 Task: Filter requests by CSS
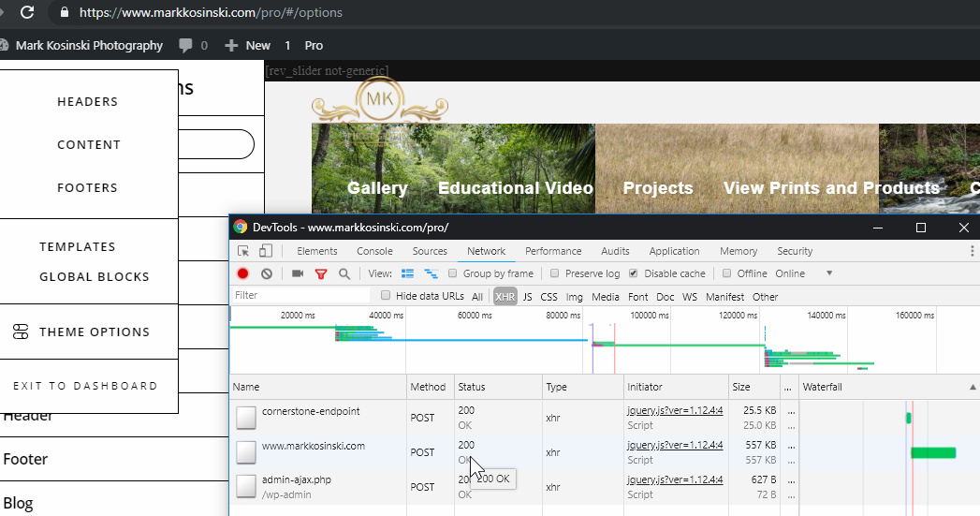coord(549,297)
